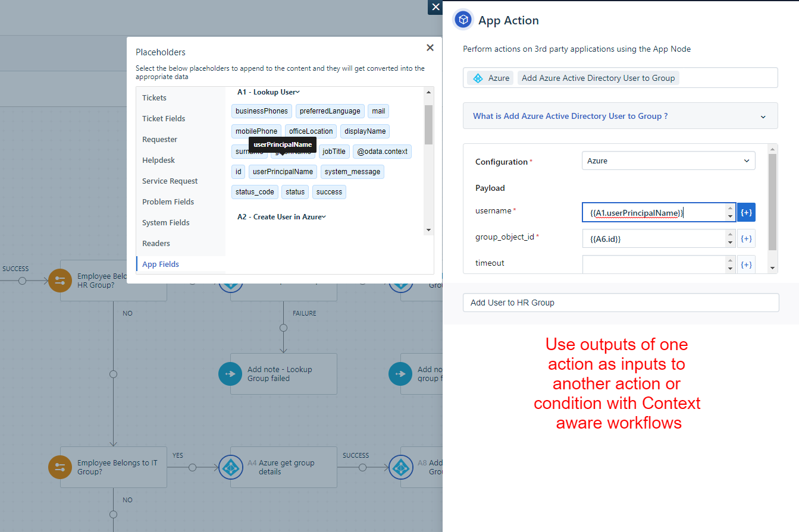Insert the jobTitle placeholder
The height and width of the screenshot is (532, 799).
[334, 152]
